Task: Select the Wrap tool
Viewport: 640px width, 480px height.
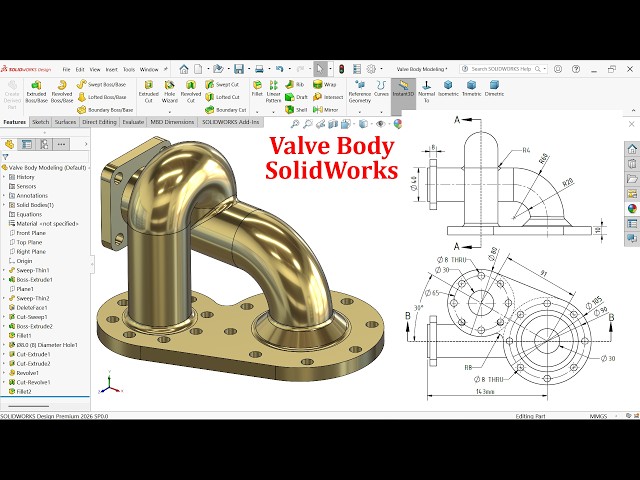Action: click(x=324, y=84)
